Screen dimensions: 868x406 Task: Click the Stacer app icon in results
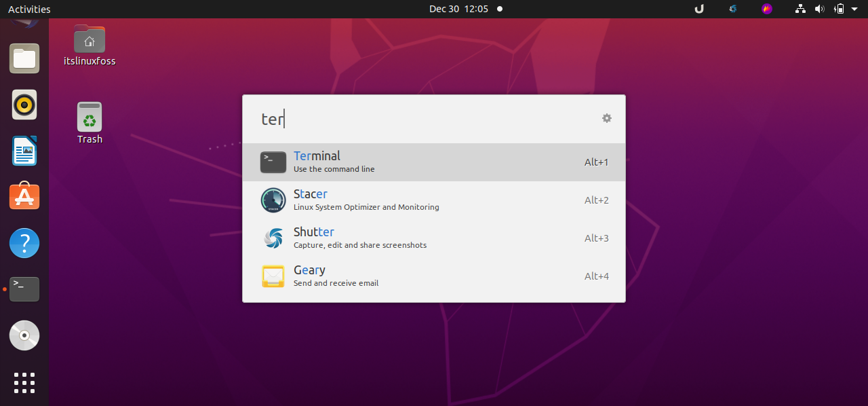[273, 200]
